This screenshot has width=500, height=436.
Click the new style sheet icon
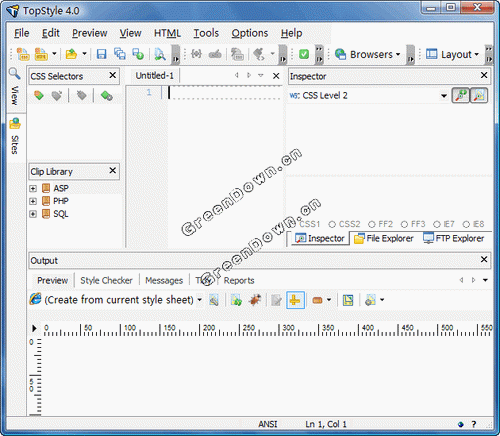pyautogui.click(x=23, y=54)
